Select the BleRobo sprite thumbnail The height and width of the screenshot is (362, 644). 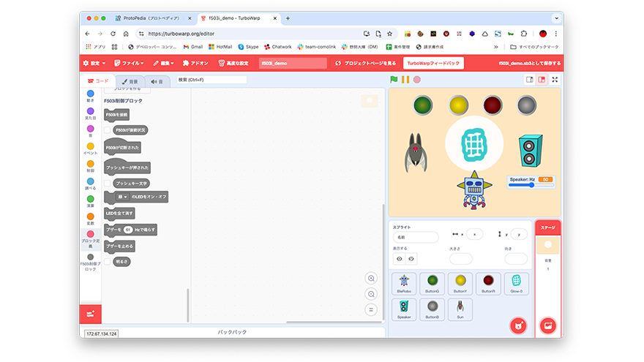click(x=404, y=284)
